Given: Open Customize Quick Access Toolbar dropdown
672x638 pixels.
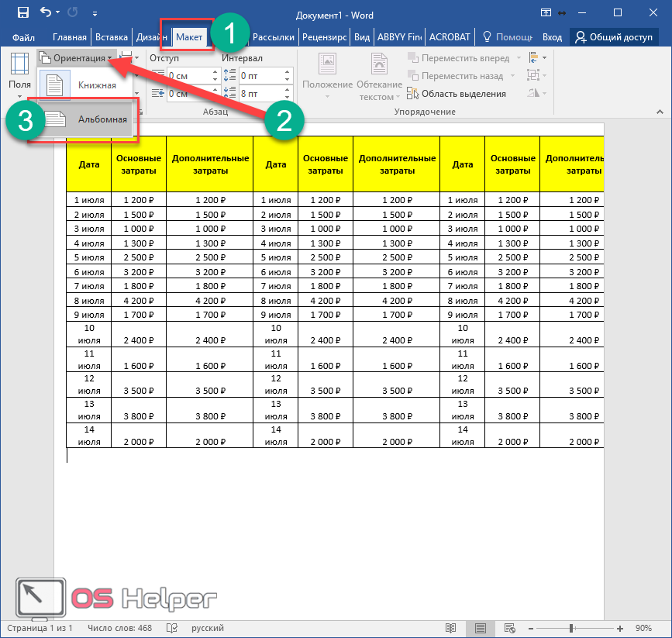Looking at the screenshot, I should [x=95, y=13].
